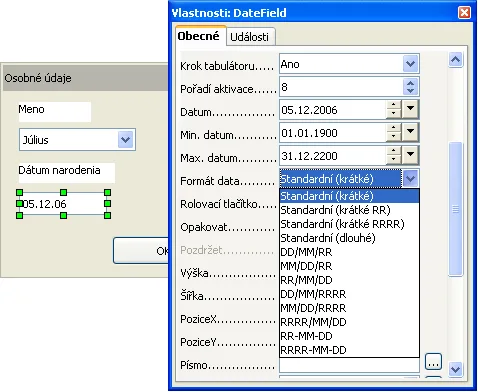
Task: Click the Datum field showing 05.12.2006
Action: [x=333, y=110]
